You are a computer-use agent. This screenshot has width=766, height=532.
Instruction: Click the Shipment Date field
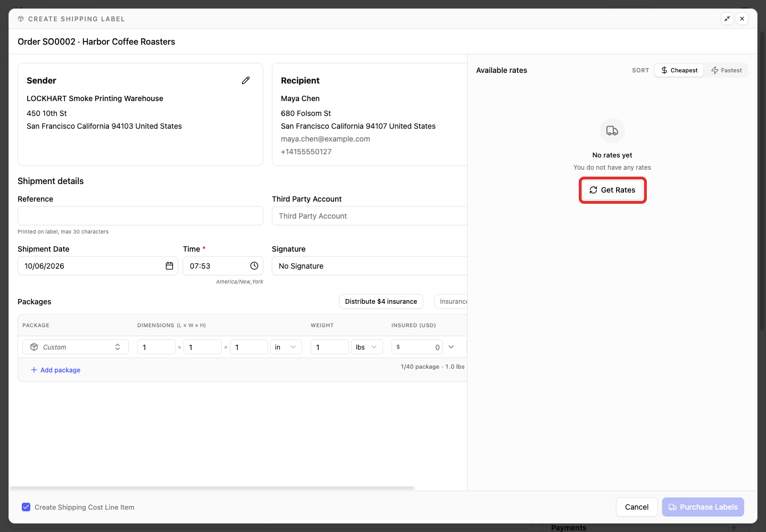(98, 266)
